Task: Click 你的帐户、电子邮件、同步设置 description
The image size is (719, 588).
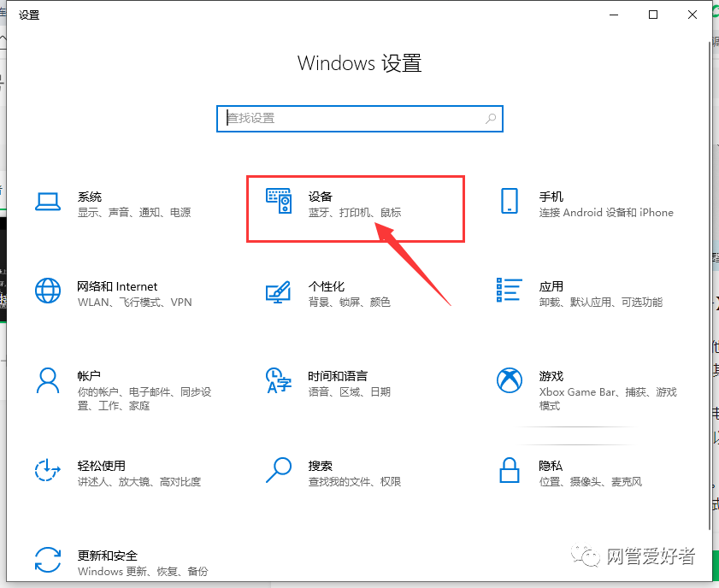Action: [x=144, y=399]
